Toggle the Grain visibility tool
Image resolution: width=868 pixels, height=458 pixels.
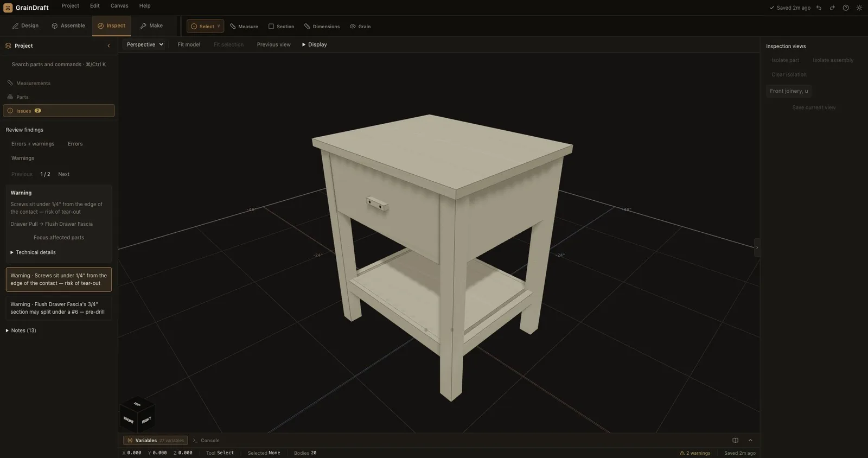(x=360, y=26)
